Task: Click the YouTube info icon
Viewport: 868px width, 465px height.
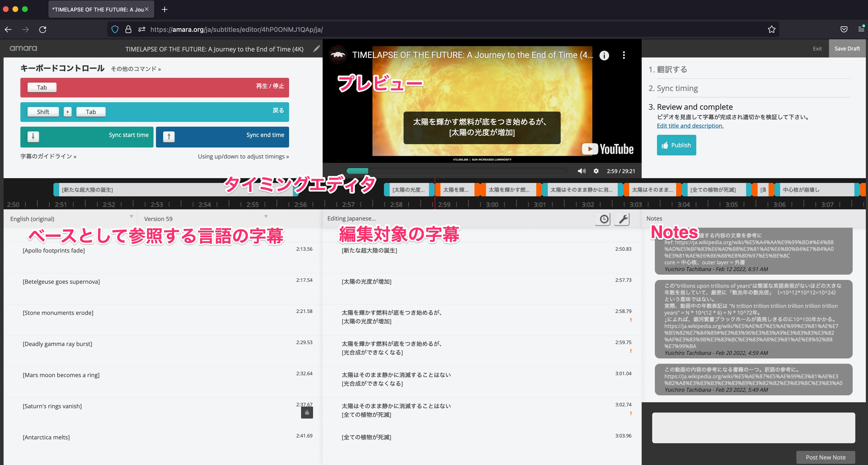Action: click(604, 55)
